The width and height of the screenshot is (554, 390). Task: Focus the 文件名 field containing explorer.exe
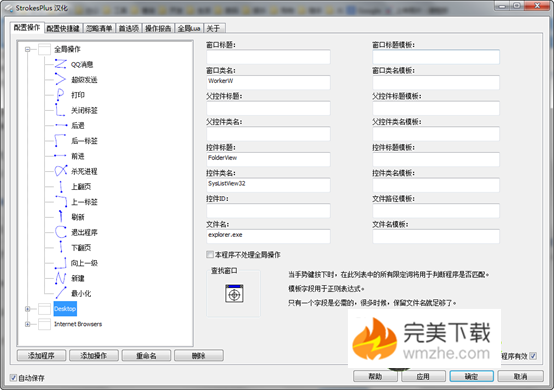coord(268,236)
